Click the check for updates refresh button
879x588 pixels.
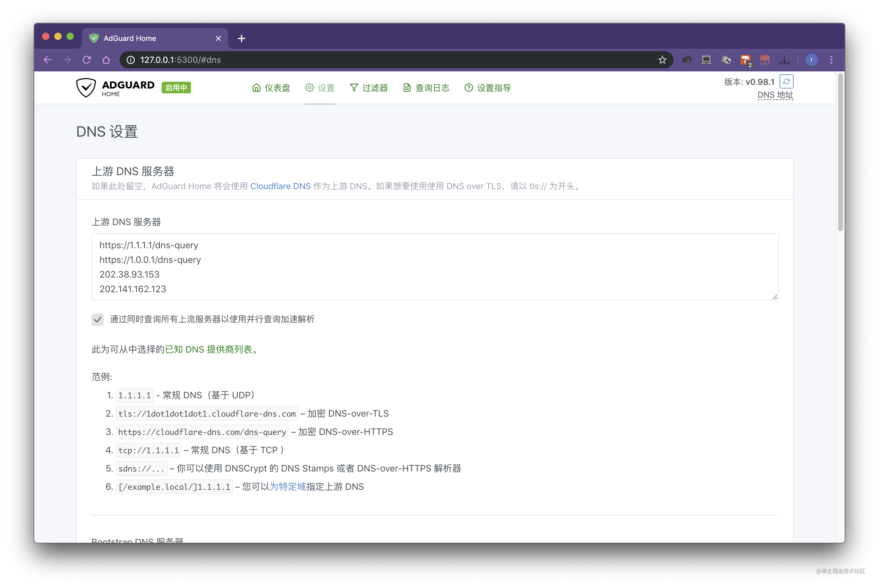pos(786,81)
